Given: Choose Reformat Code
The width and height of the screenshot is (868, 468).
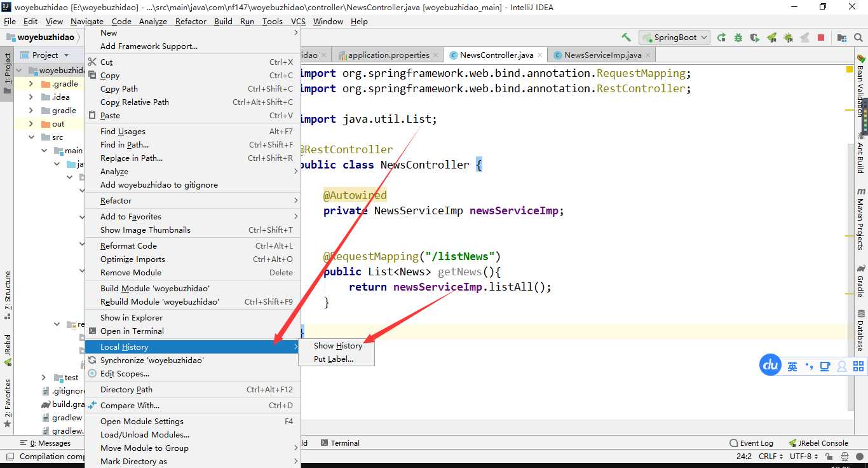Looking at the screenshot, I should [x=193, y=246].
